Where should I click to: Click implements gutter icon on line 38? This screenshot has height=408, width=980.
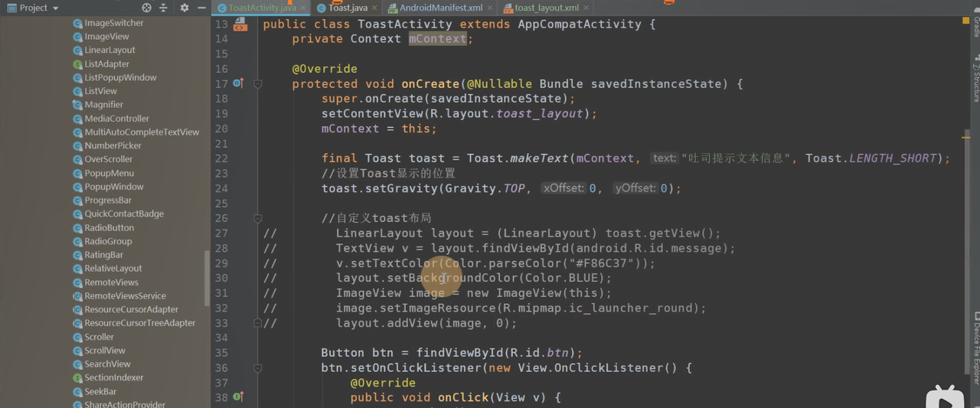pos(238,397)
